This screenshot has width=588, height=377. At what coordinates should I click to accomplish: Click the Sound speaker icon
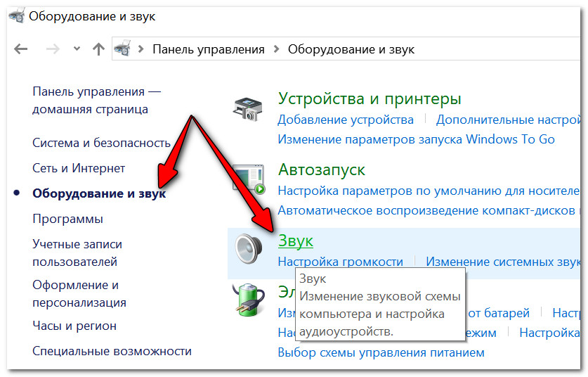248,247
